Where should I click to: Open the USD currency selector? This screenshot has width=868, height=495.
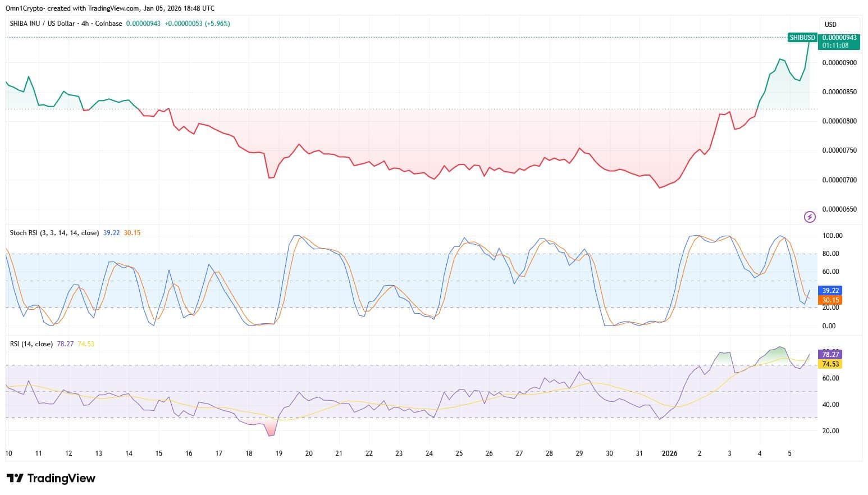(830, 24)
